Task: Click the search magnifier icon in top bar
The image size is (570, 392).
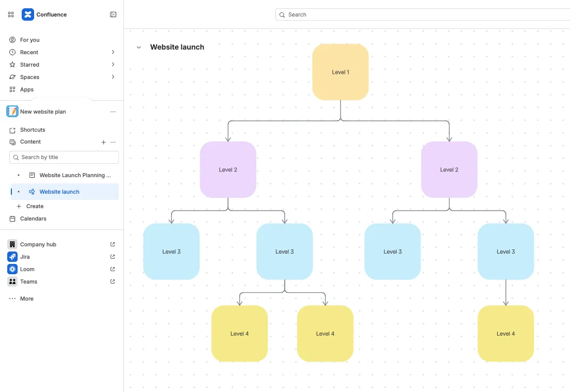Action: pyautogui.click(x=282, y=15)
